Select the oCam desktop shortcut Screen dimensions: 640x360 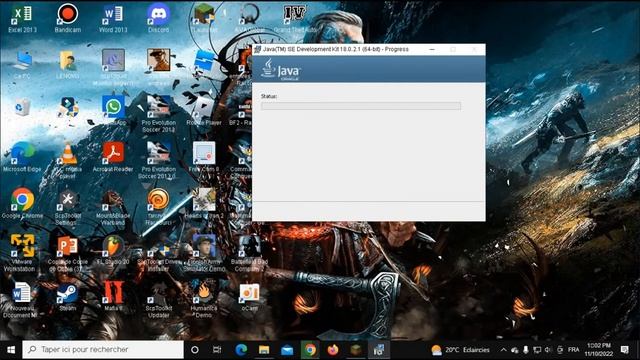click(249, 296)
